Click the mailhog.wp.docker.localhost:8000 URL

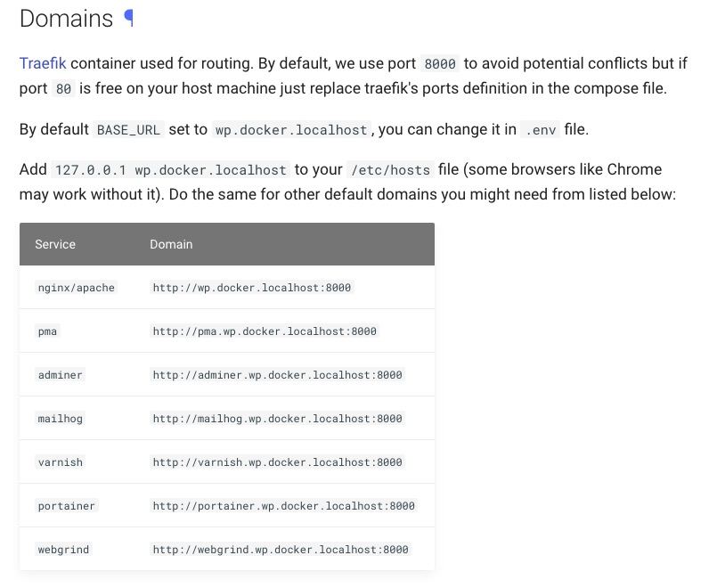point(278,419)
